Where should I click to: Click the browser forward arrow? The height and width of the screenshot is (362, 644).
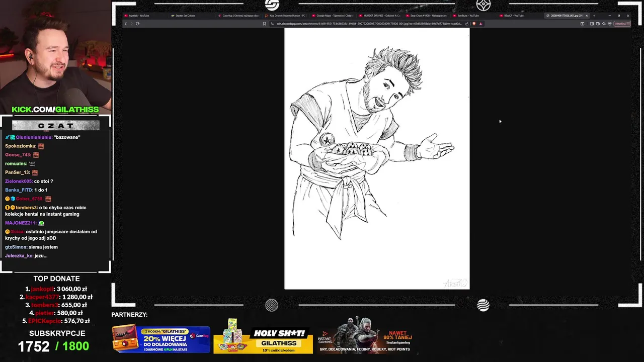(131, 24)
